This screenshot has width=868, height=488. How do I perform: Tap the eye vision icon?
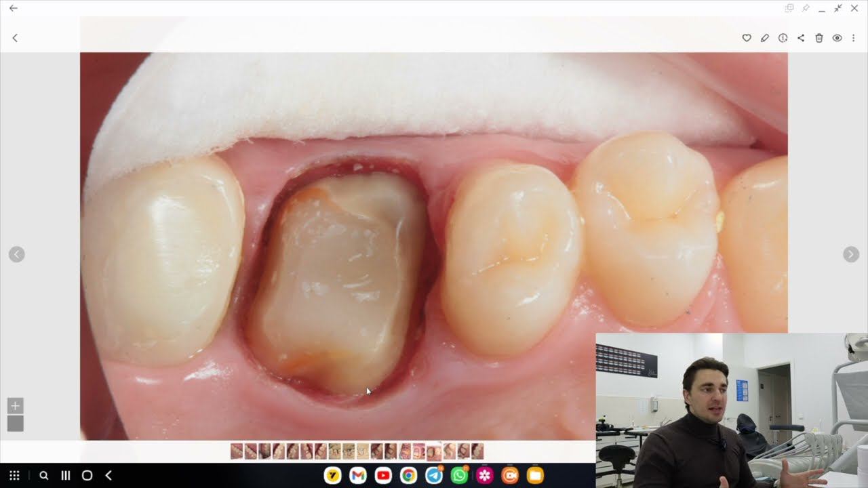point(837,38)
